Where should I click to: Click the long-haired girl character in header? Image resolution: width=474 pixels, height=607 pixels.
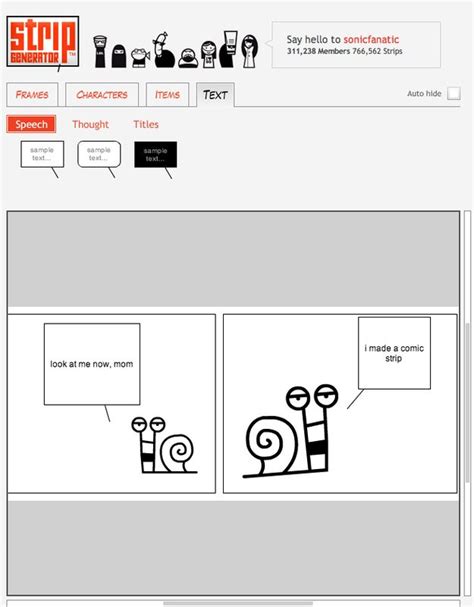(x=250, y=51)
